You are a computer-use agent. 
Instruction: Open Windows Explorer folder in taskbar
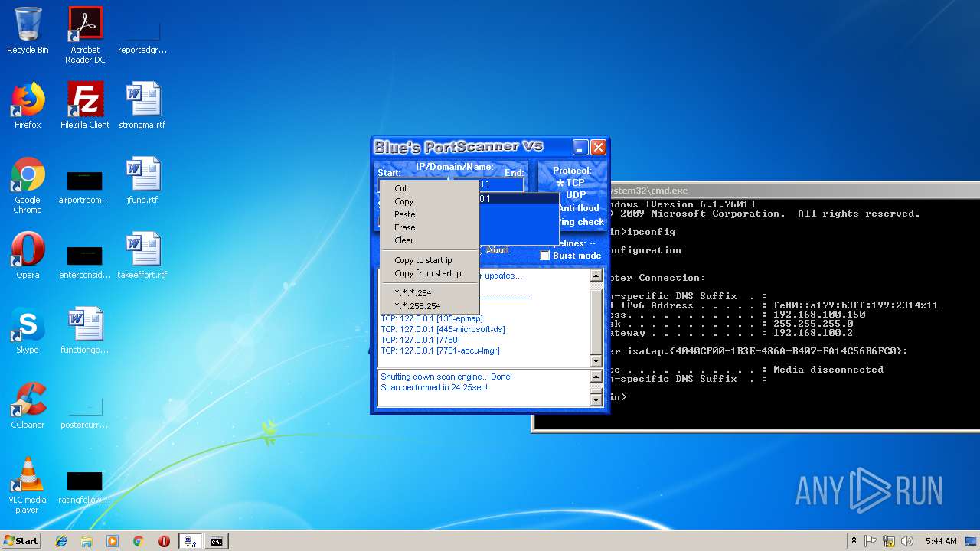[87, 541]
